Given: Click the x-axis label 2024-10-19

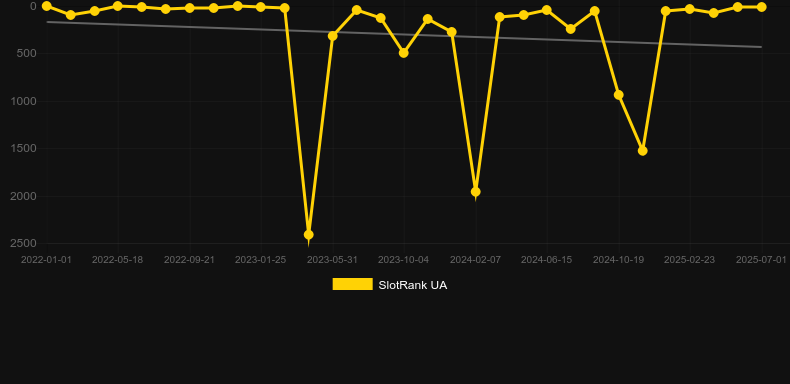Looking at the screenshot, I should [x=618, y=260].
